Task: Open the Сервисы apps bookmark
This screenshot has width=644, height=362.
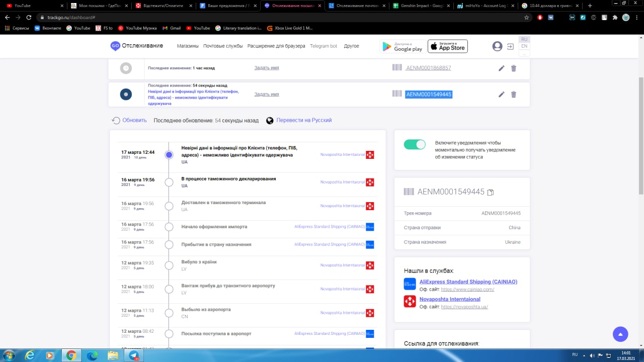Action: [17, 28]
